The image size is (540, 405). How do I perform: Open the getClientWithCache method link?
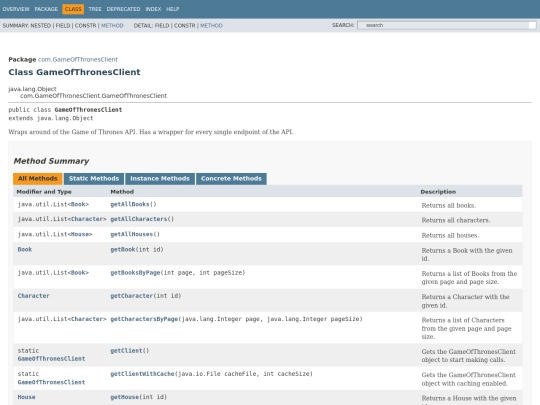click(142, 374)
